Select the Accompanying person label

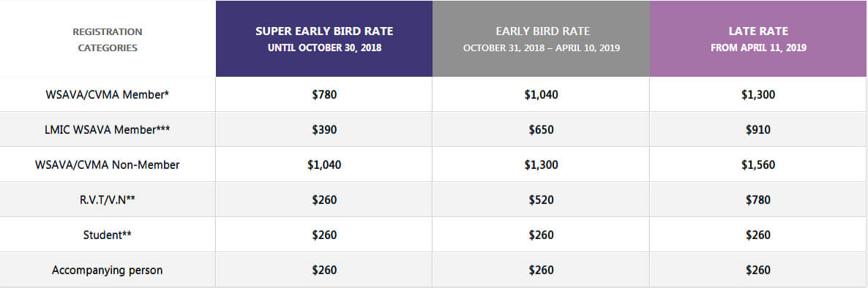tap(108, 270)
